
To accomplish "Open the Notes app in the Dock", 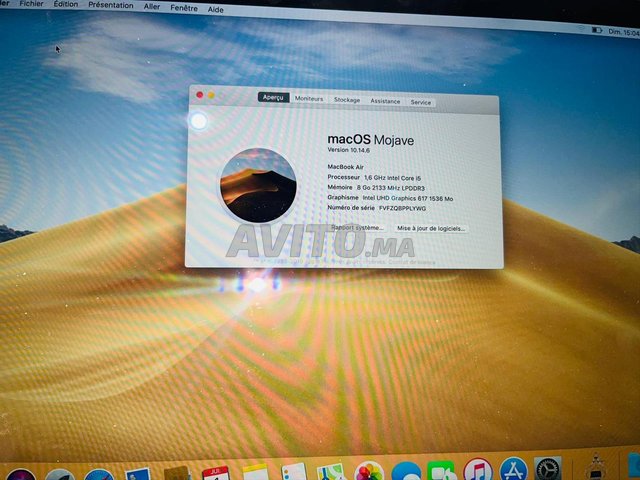I will 255,473.
